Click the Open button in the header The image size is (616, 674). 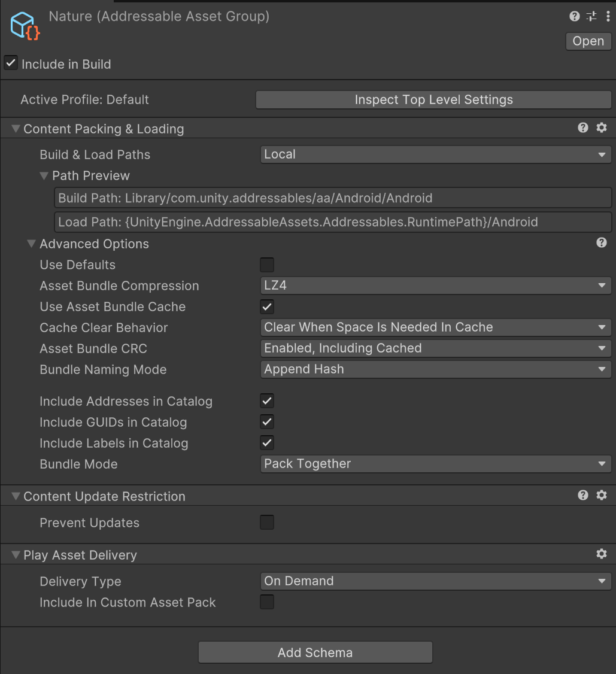coord(588,41)
